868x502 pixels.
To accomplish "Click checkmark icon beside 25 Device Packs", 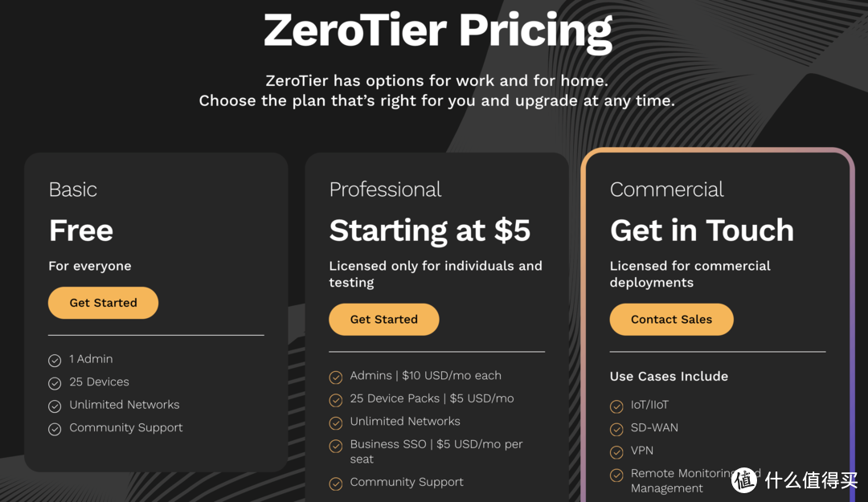I will coord(336,399).
